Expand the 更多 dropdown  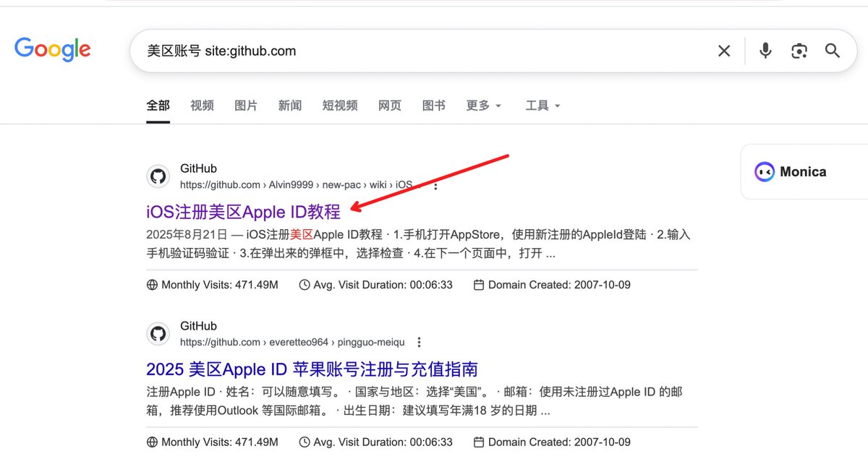[x=484, y=106]
